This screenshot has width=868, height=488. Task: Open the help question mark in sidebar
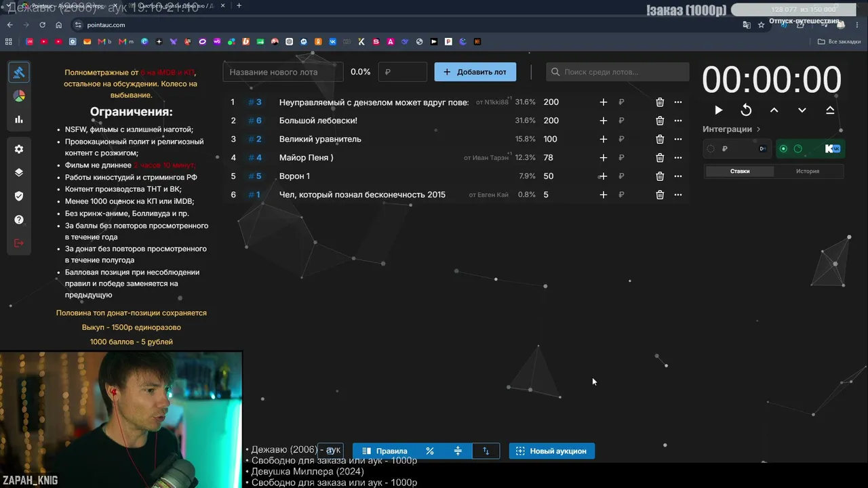(x=19, y=220)
